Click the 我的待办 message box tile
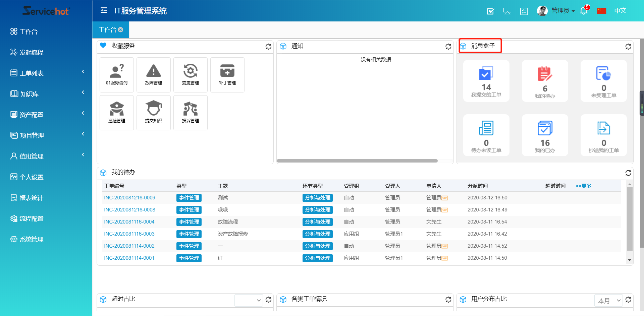The width and height of the screenshot is (644, 316). [545, 81]
